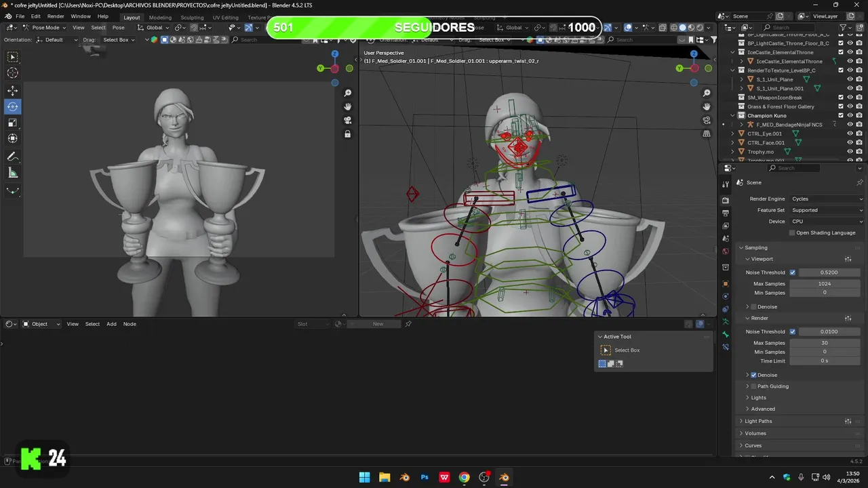Open the Node menu in shader editor header
868x488 pixels.
[130, 324]
